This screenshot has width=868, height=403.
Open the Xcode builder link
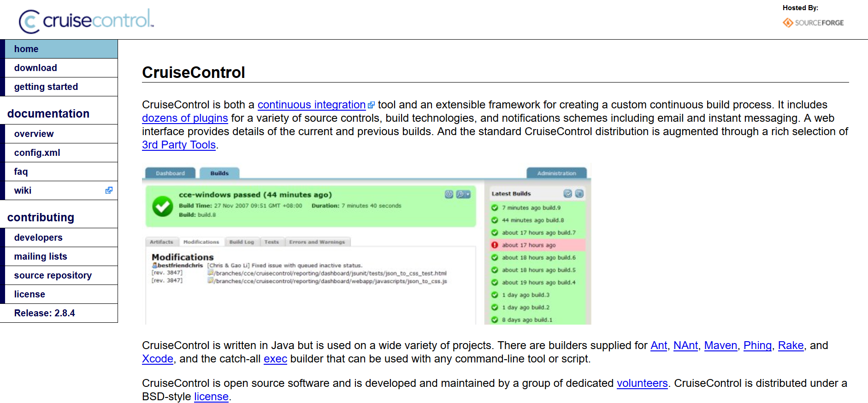click(x=158, y=359)
